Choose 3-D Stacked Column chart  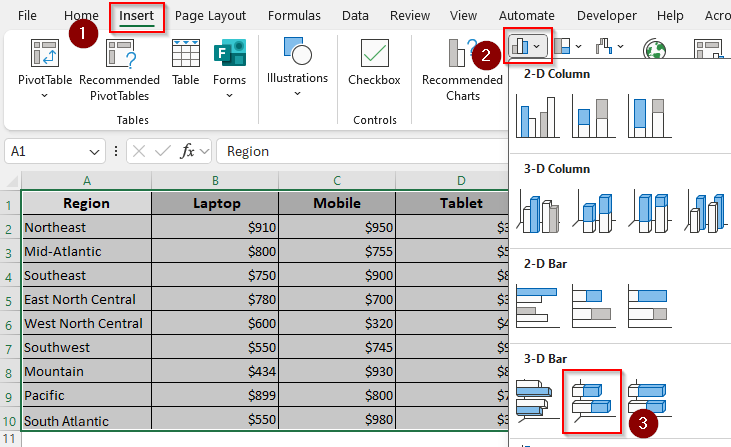(x=593, y=211)
